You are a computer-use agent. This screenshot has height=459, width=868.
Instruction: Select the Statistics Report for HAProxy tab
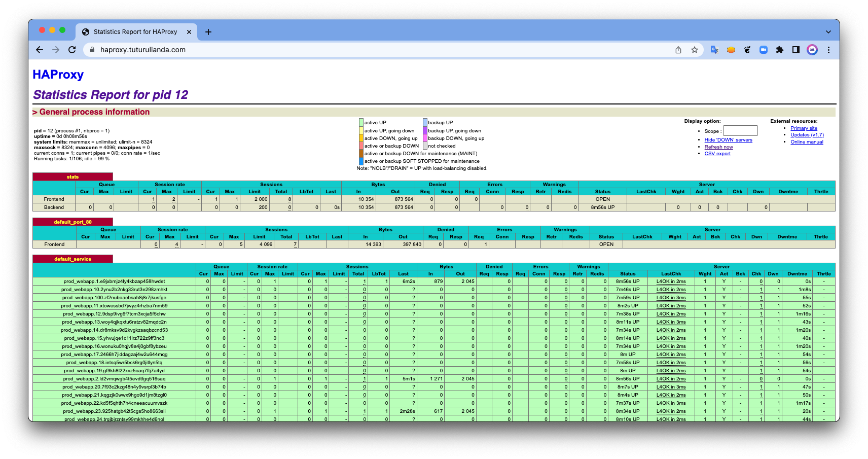(135, 32)
